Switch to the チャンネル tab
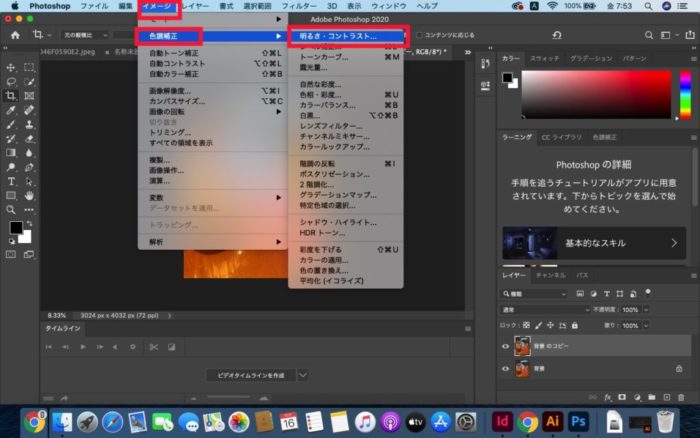Image resolution: width=700 pixels, height=438 pixels. tap(550, 275)
